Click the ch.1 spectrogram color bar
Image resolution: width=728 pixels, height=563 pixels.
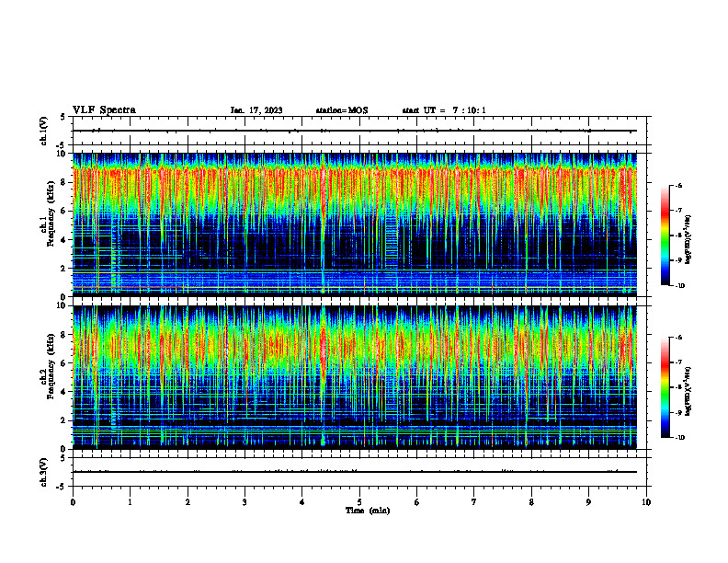(x=665, y=236)
